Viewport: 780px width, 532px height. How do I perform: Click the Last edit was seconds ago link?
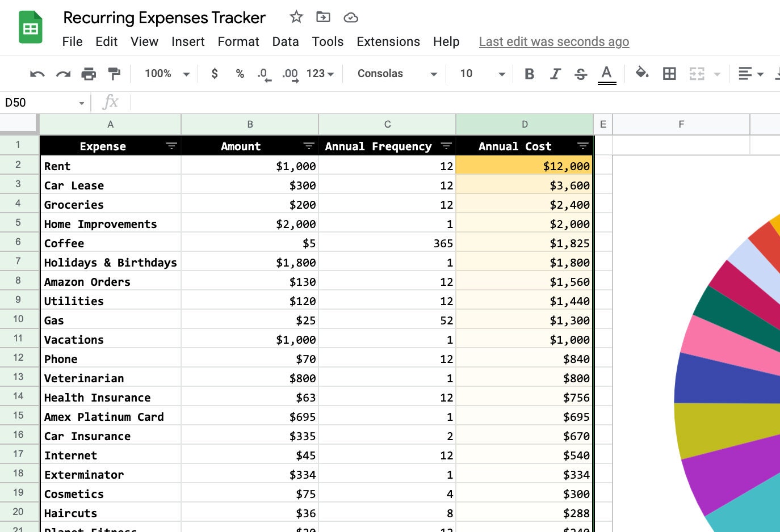(x=553, y=41)
